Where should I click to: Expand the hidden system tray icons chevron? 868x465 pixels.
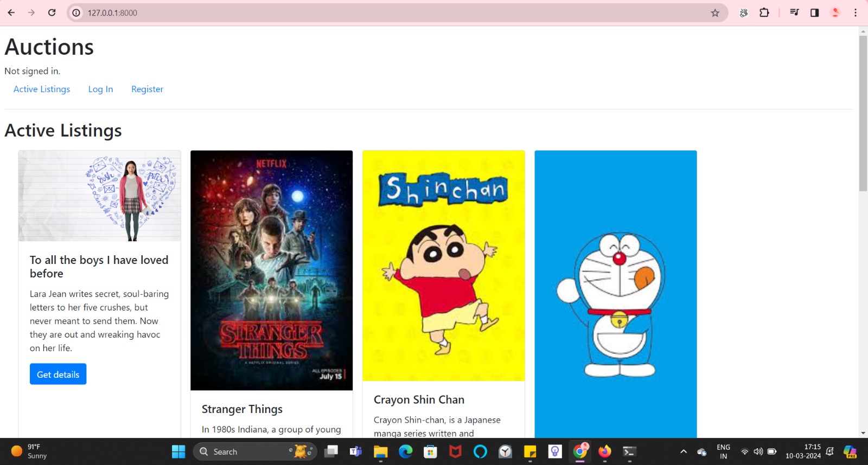coord(684,451)
